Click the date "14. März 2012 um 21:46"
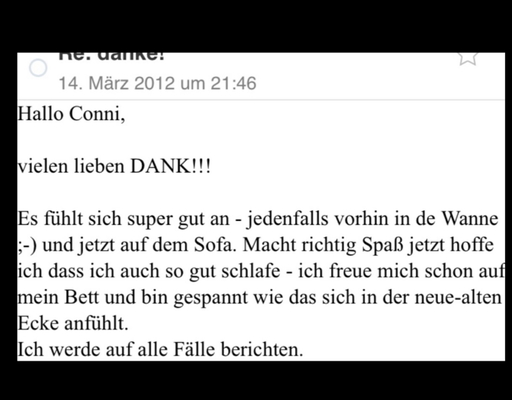This screenshot has height=400, width=512. [157, 83]
